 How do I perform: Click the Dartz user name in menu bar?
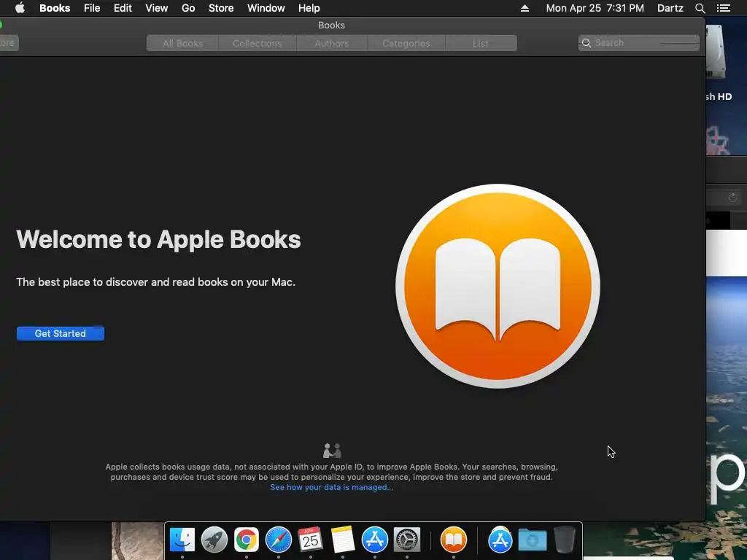click(670, 8)
